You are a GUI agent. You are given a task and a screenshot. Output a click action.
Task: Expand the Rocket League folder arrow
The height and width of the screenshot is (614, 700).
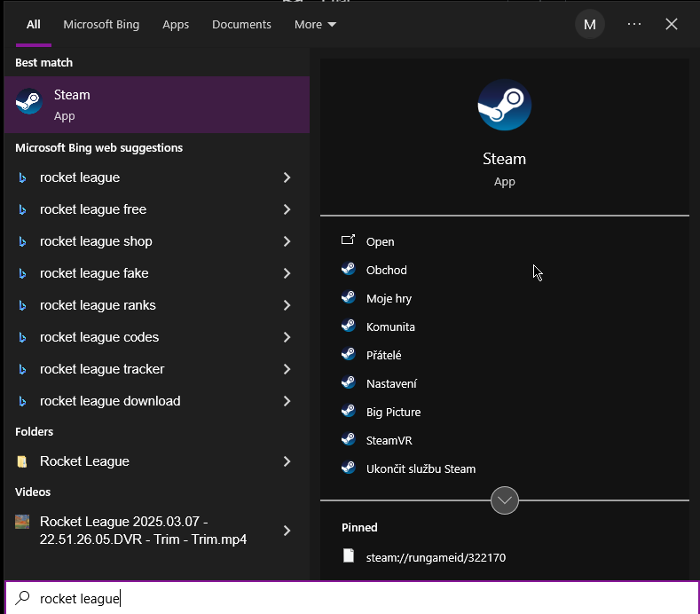(287, 461)
